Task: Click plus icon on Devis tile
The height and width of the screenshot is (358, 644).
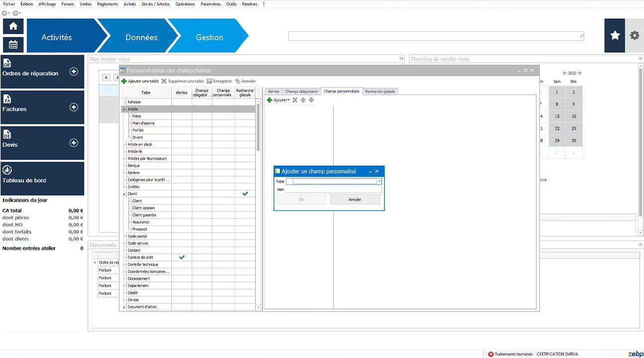Action: pyautogui.click(x=74, y=143)
